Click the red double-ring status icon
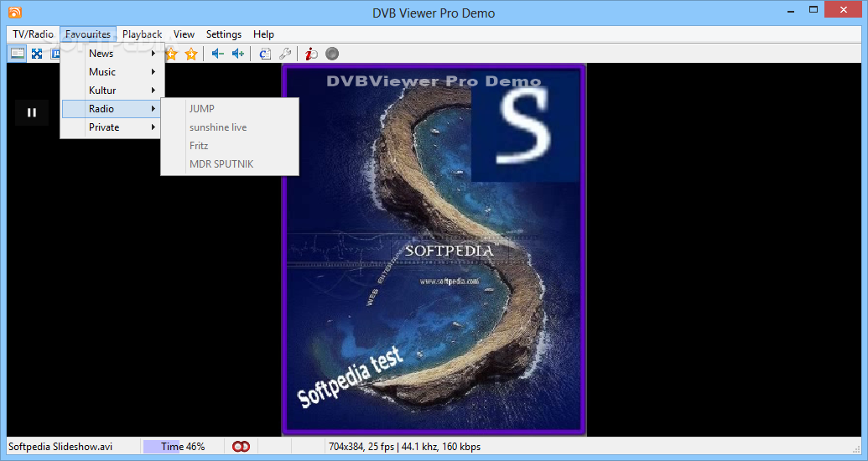The image size is (868, 461). (x=241, y=446)
